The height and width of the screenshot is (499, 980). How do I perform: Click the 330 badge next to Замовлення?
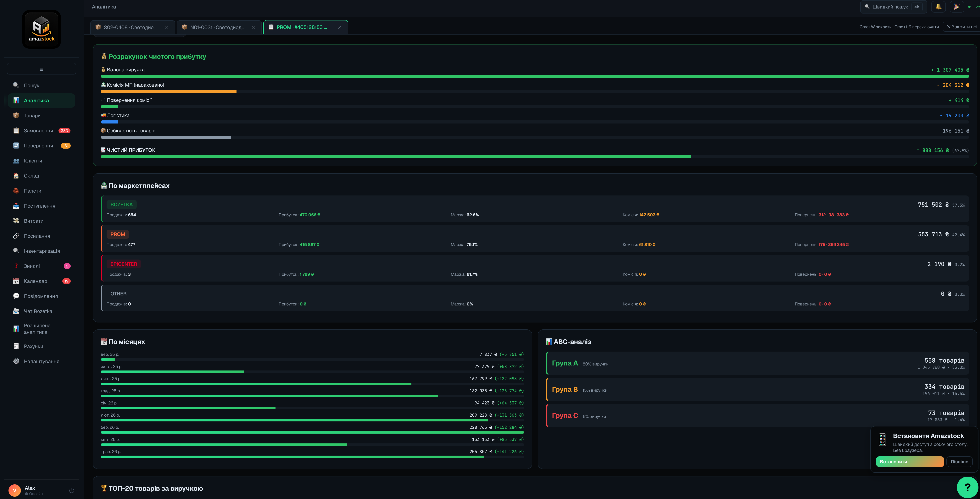(x=64, y=130)
